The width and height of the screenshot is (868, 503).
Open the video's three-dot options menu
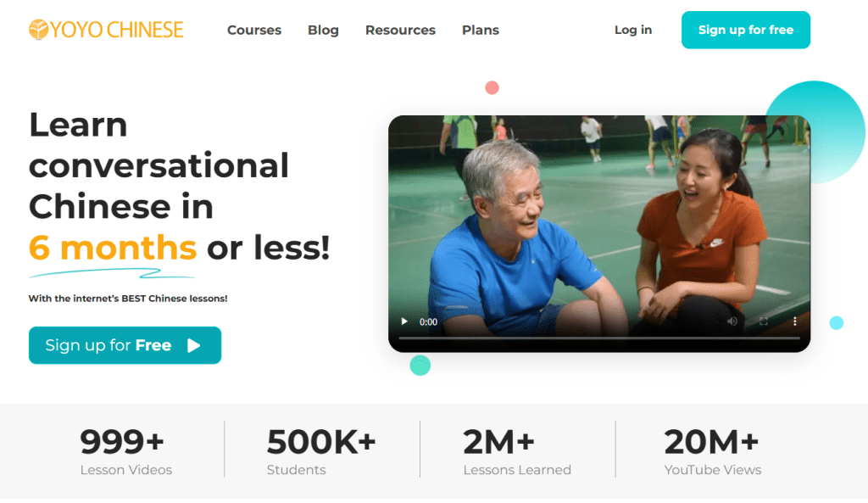coord(794,321)
